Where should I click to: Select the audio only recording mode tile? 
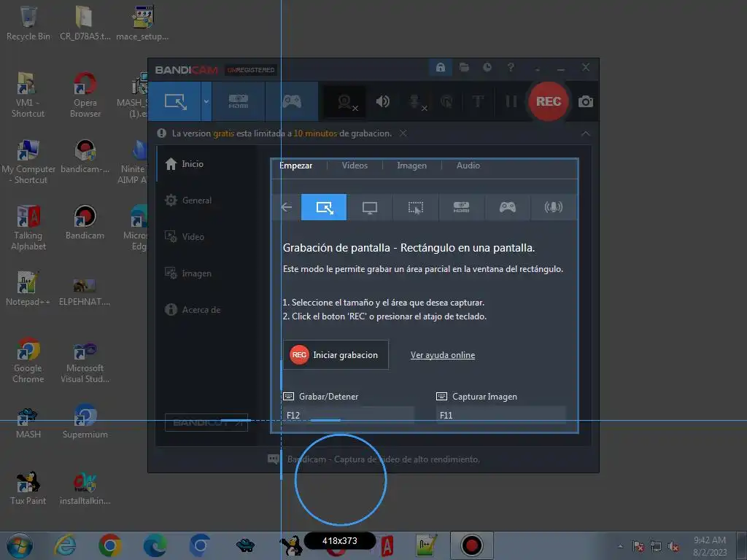tap(553, 207)
